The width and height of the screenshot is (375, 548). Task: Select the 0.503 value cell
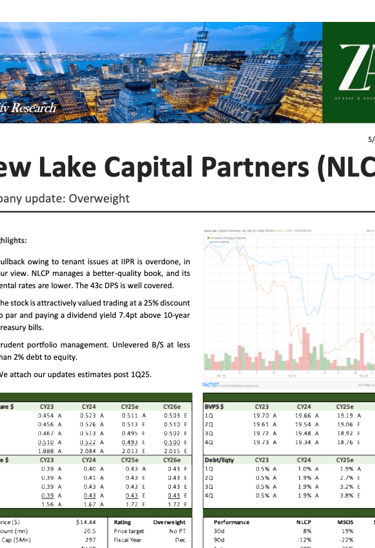click(x=172, y=416)
